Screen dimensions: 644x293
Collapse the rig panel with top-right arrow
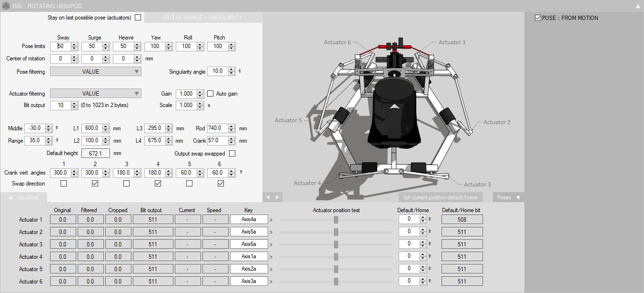637,6
